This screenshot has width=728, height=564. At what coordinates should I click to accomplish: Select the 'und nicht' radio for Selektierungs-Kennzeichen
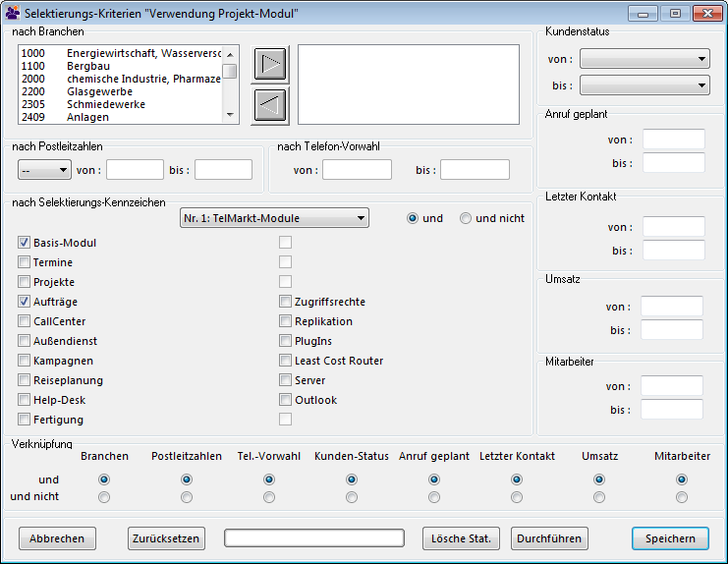click(466, 218)
